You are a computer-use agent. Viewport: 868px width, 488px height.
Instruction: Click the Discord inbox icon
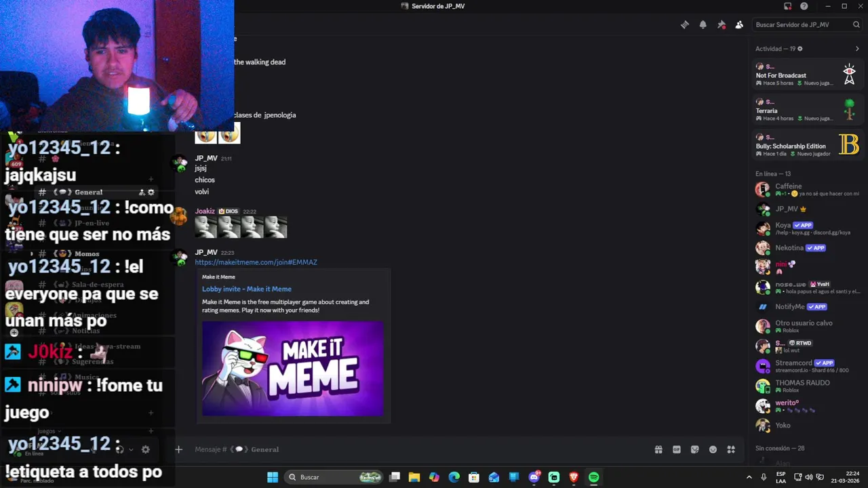coord(787,6)
